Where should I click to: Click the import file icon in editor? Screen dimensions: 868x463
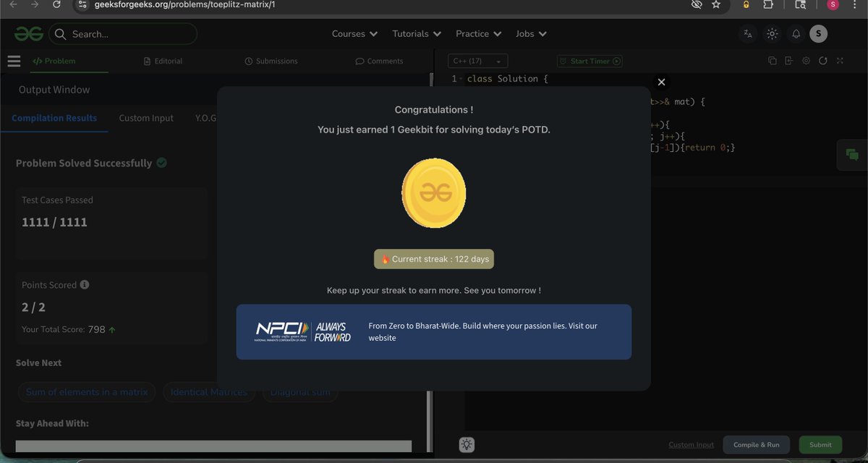tap(788, 61)
